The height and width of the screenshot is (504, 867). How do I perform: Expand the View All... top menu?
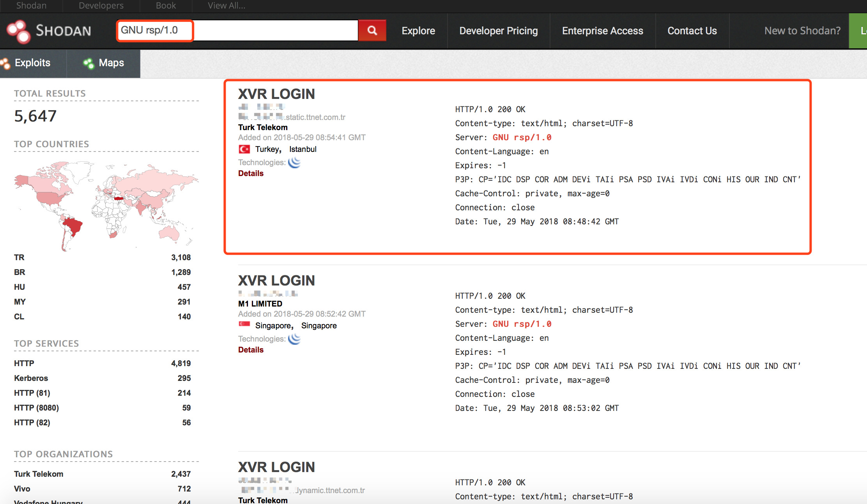point(226,5)
